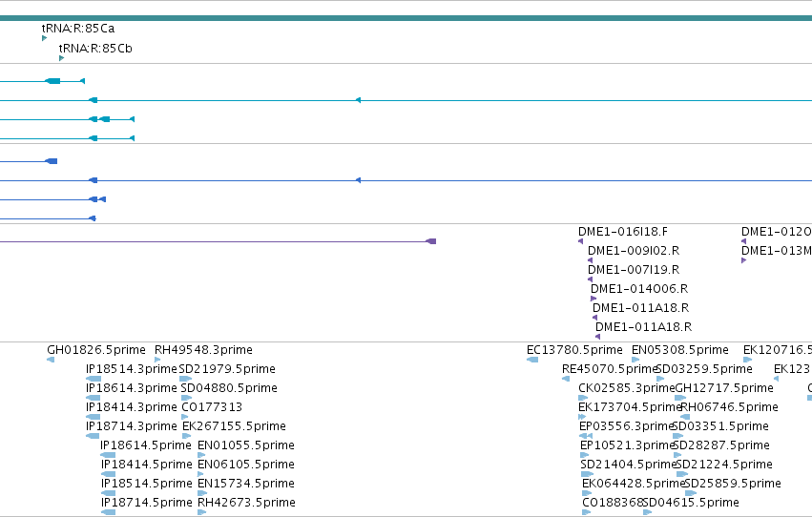Select the EC13780.5prime EST block glyph

point(531,360)
